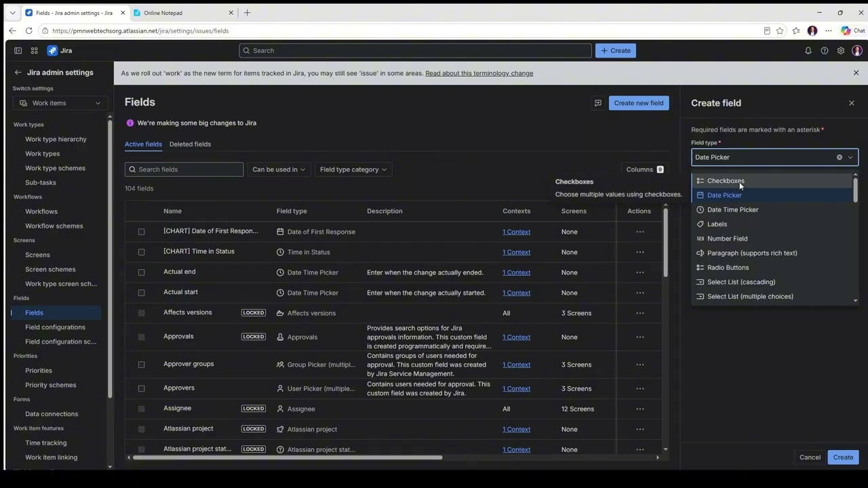Check the box for Actual start
Viewport: 868px width, 488px height.
(141, 293)
